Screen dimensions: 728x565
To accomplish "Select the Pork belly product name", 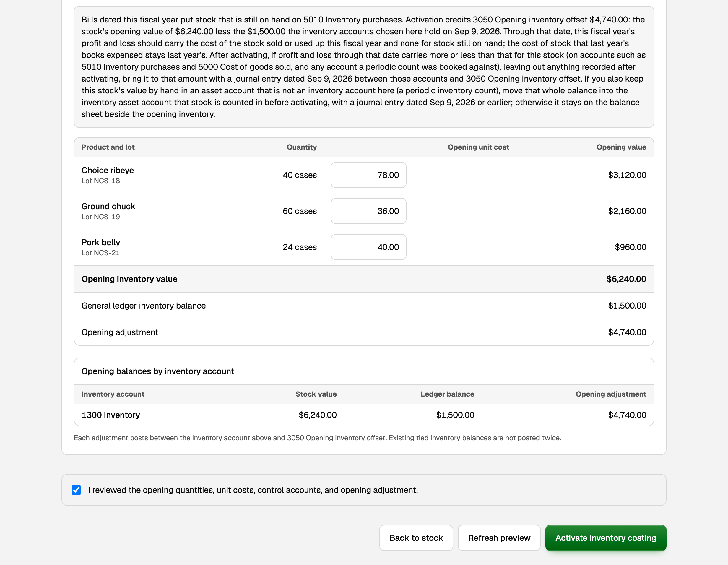I will (101, 242).
